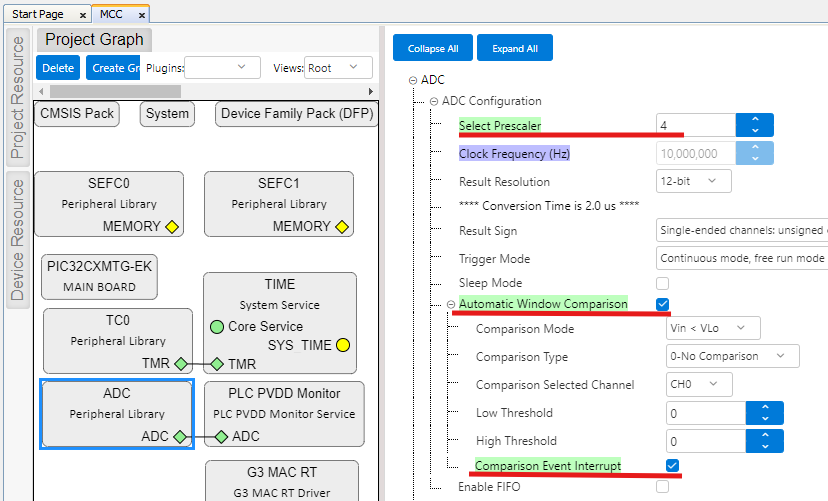Click the Expand All button
The height and width of the screenshot is (501, 828).
click(514, 48)
